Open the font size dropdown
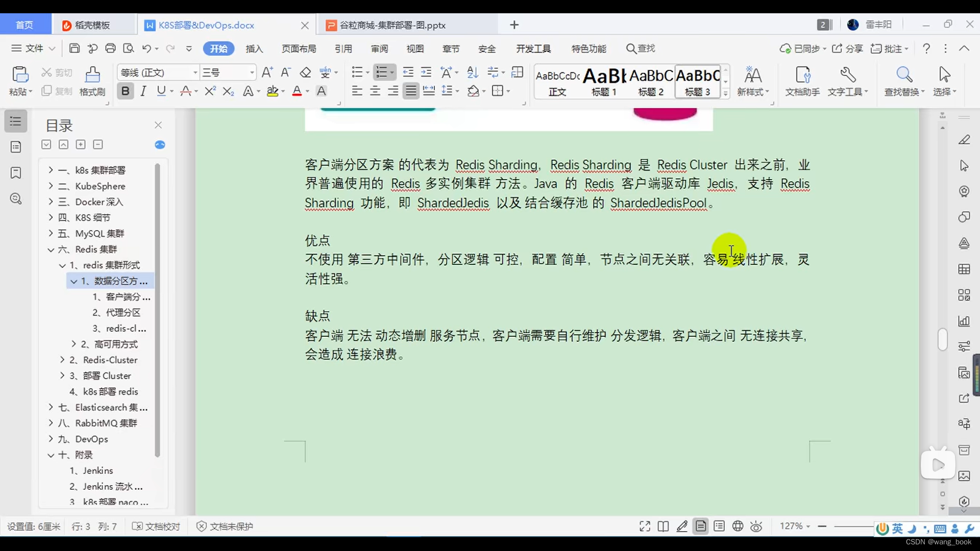The width and height of the screenshot is (980, 551). pyautogui.click(x=252, y=72)
